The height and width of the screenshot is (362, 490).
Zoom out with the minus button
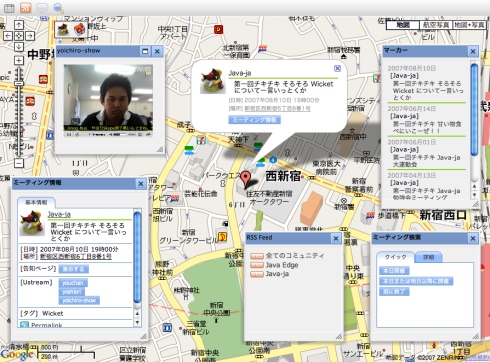click(19, 163)
